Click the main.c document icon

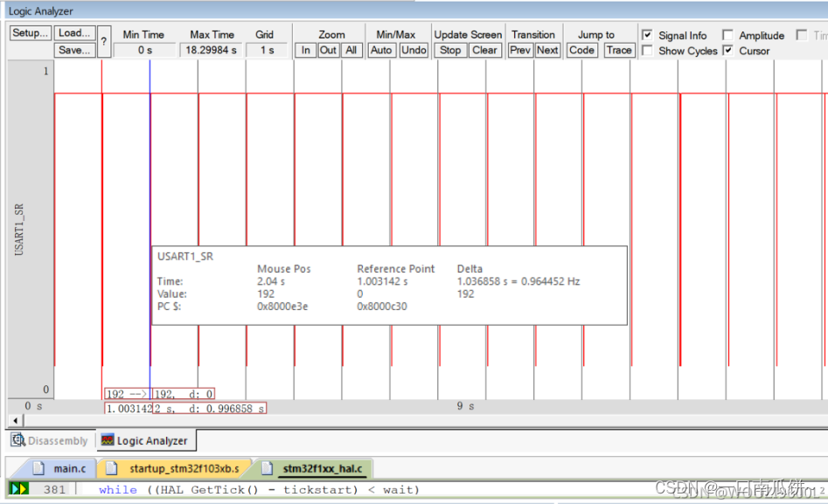pyautogui.click(x=38, y=468)
